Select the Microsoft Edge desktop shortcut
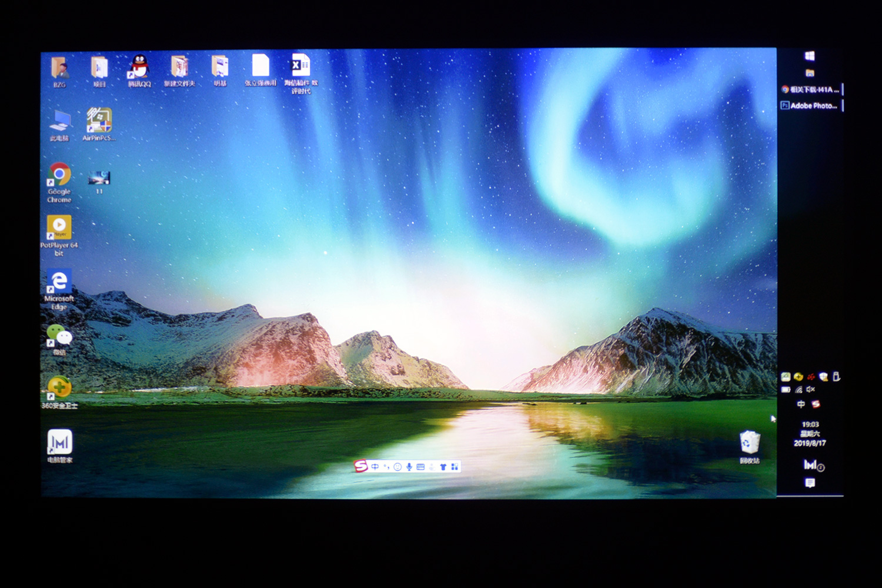 point(59,282)
